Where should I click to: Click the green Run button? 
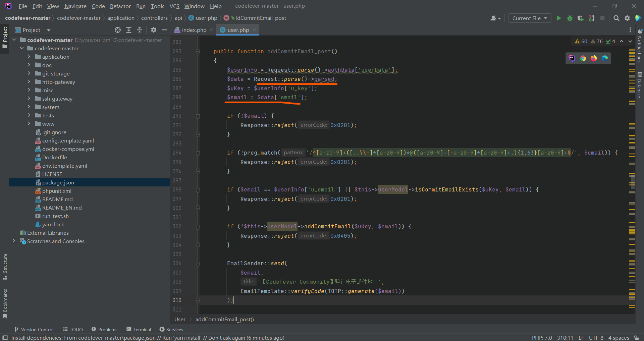[x=559, y=18]
